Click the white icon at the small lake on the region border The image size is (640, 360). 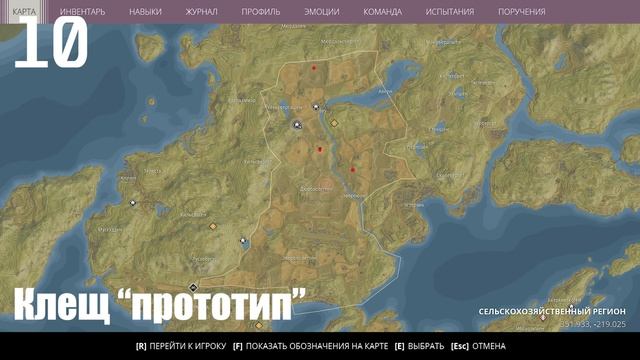pyautogui.click(x=243, y=240)
